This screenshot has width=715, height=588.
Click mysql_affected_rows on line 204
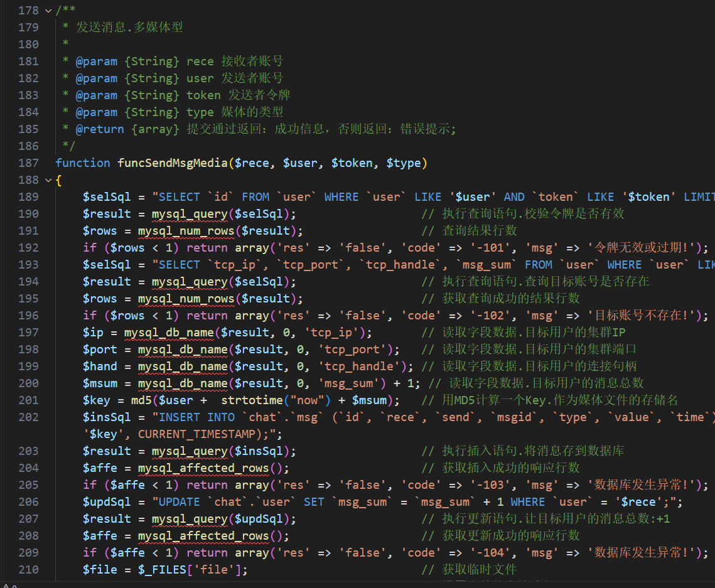tap(203, 468)
